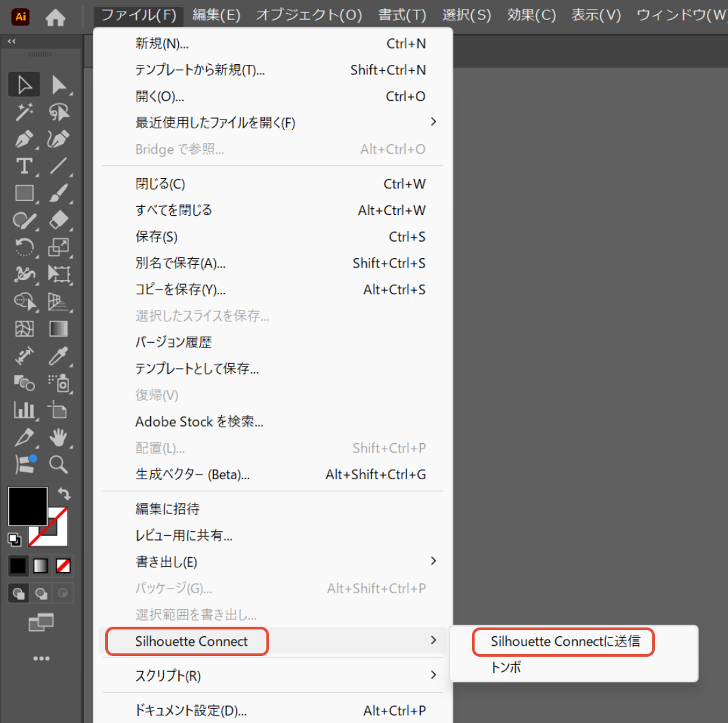
Task: Select the Magic Wand tool
Action: tap(24, 112)
